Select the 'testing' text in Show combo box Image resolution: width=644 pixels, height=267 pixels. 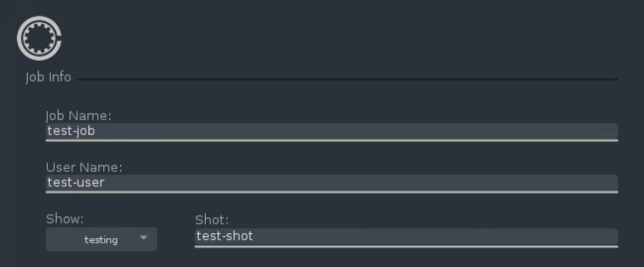[x=101, y=240]
